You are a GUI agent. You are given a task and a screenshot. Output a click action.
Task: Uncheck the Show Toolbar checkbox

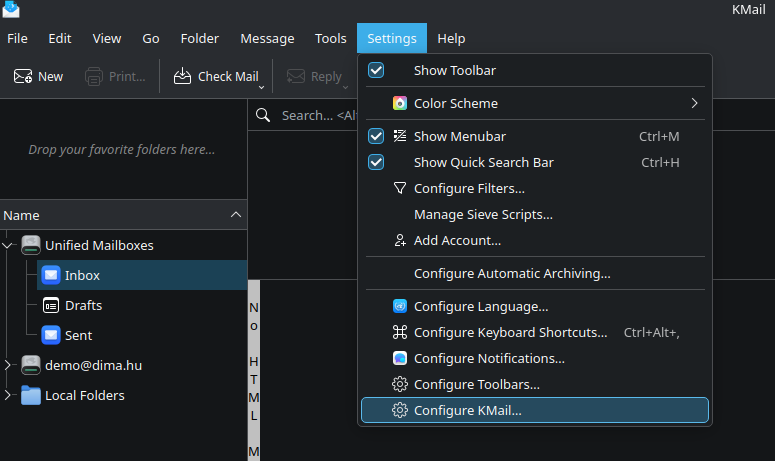click(376, 70)
